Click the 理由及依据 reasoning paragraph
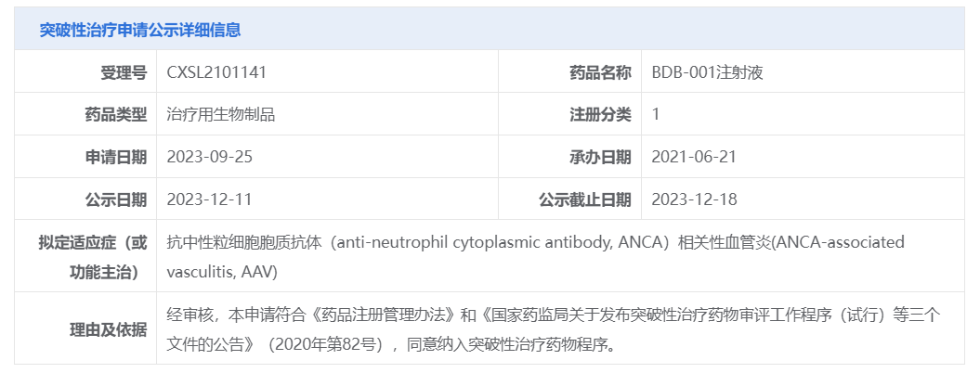This screenshot has width=980, height=373. [553, 328]
